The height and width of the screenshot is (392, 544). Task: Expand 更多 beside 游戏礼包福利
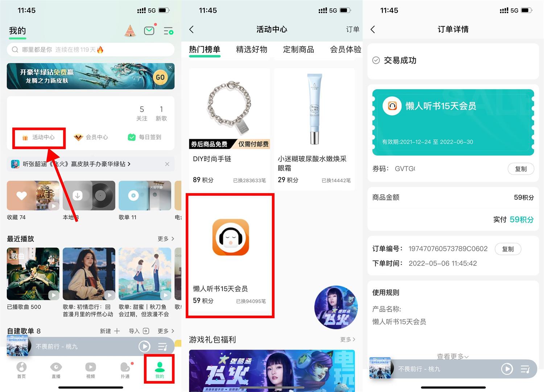click(x=347, y=340)
